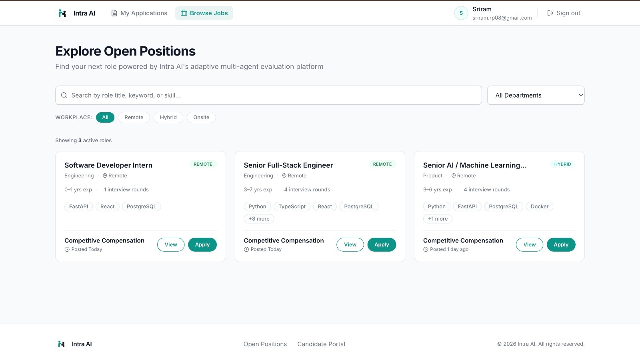Open the Browse Jobs tab
The height and width of the screenshot is (364, 640).
(204, 13)
